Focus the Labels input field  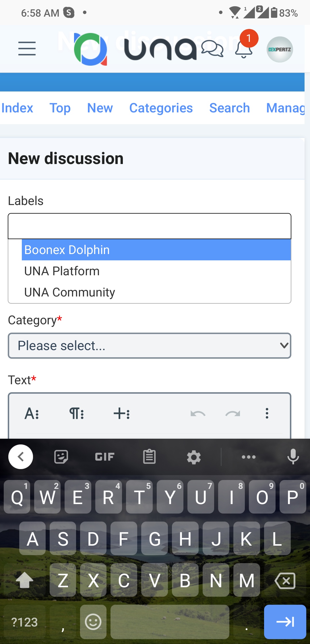[149, 226]
